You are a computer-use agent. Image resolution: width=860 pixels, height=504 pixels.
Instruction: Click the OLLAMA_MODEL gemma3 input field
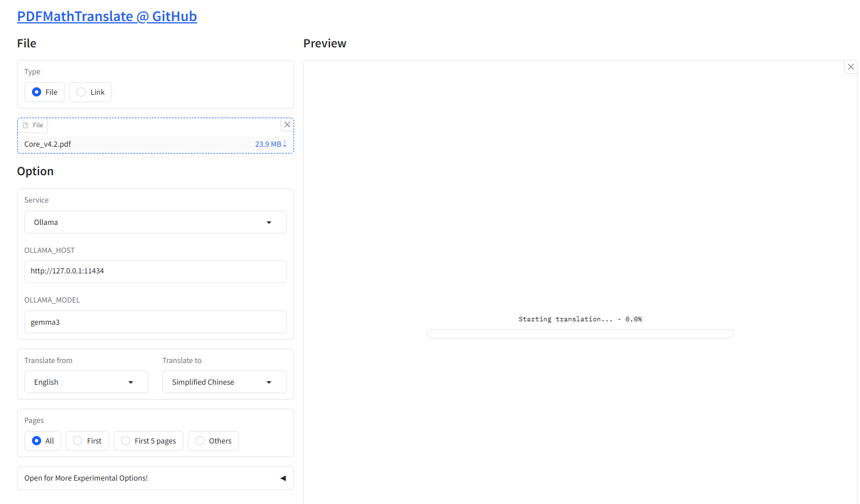155,322
